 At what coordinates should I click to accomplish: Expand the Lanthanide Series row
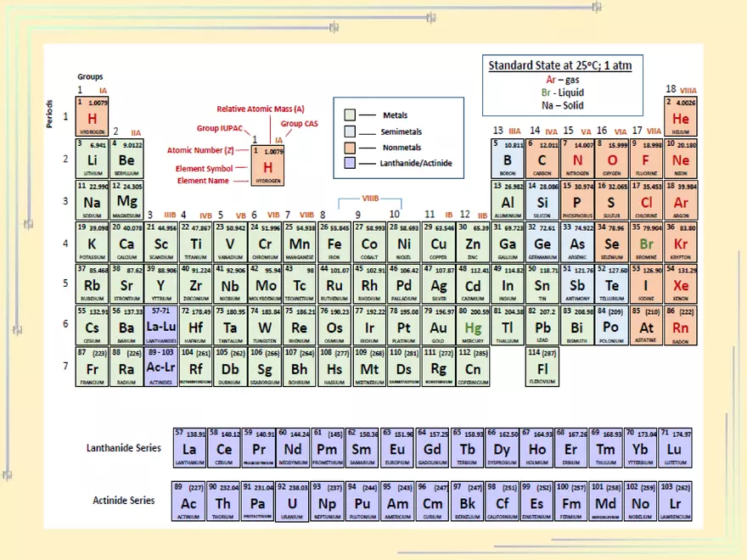tap(124, 448)
